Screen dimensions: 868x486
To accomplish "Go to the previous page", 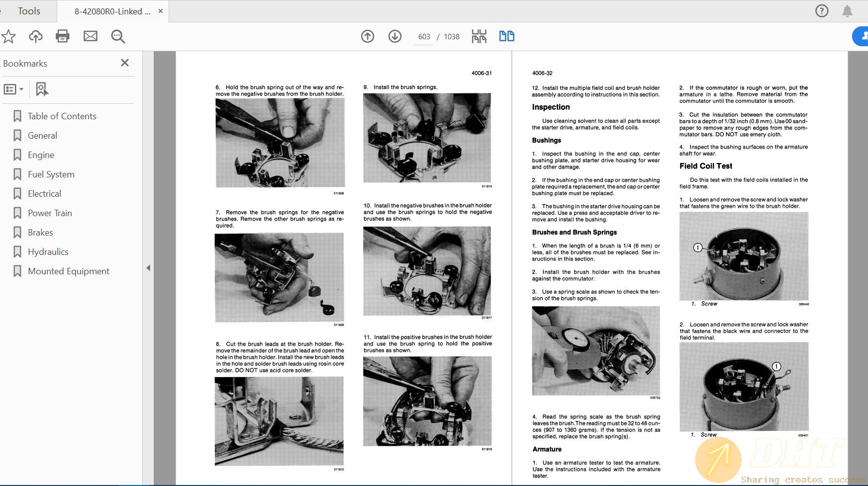I will [x=368, y=36].
